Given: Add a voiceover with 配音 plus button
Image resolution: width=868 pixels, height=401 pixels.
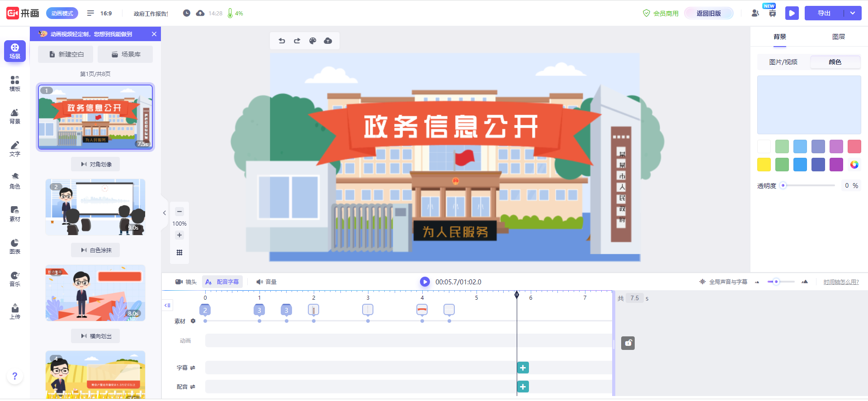Looking at the screenshot, I should 523,387.
